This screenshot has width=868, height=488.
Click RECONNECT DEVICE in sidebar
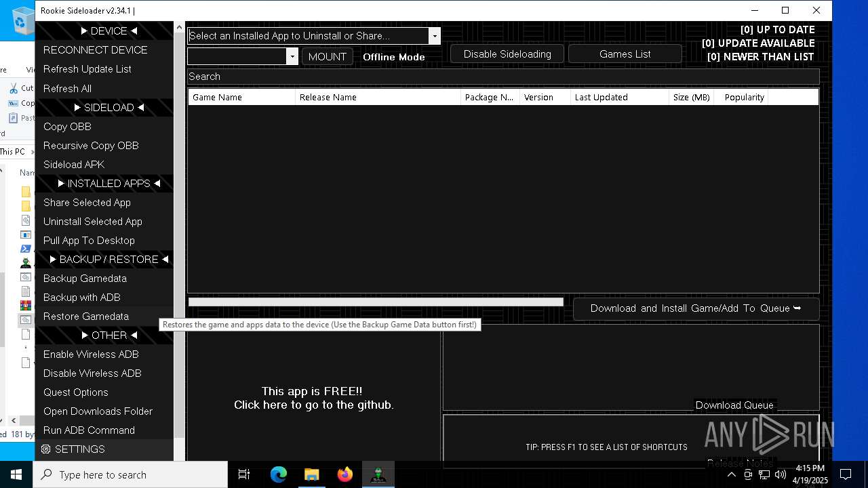[x=104, y=50]
